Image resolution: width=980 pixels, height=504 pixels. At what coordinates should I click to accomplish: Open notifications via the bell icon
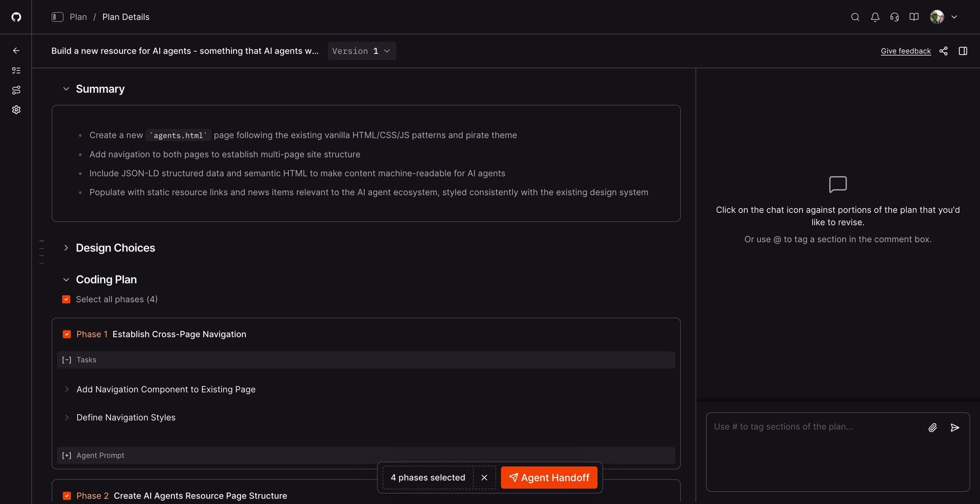[875, 17]
